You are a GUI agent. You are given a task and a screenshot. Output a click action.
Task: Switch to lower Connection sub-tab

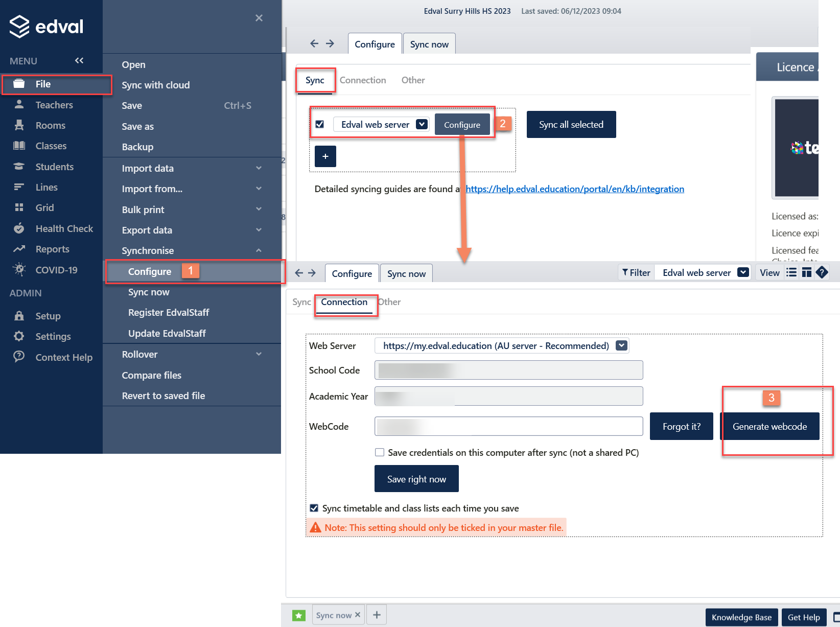(x=344, y=302)
